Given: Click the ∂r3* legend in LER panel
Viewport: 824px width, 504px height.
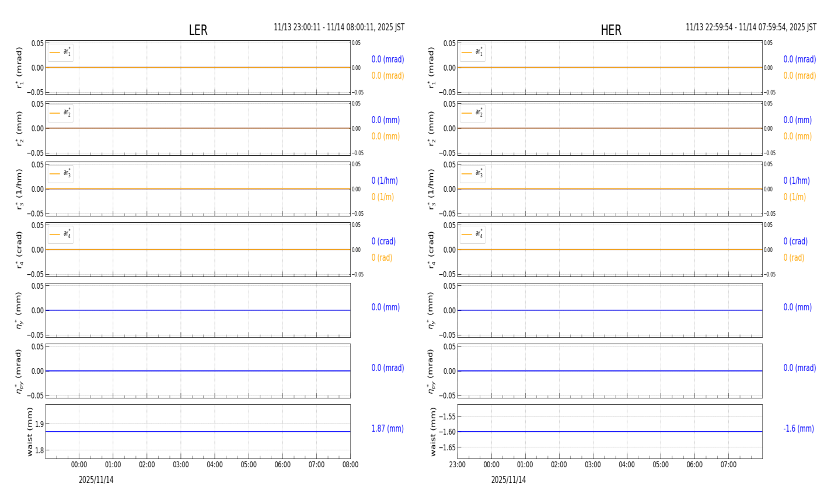Looking at the screenshot, I should coord(61,174).
